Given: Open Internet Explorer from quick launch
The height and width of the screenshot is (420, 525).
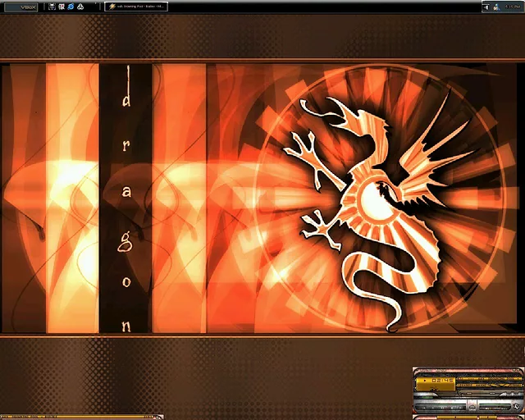Looking at the screenshot, I should pos(71,7).
